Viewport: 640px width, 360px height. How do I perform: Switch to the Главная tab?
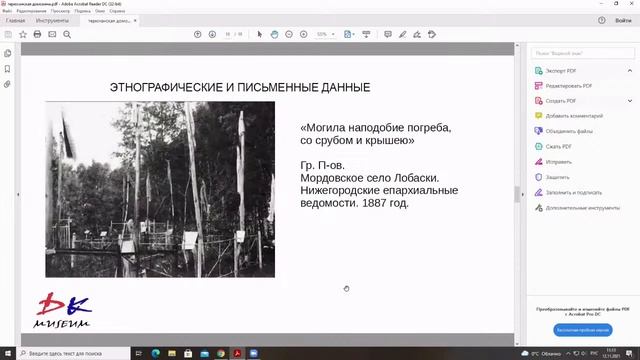point(16,20)
